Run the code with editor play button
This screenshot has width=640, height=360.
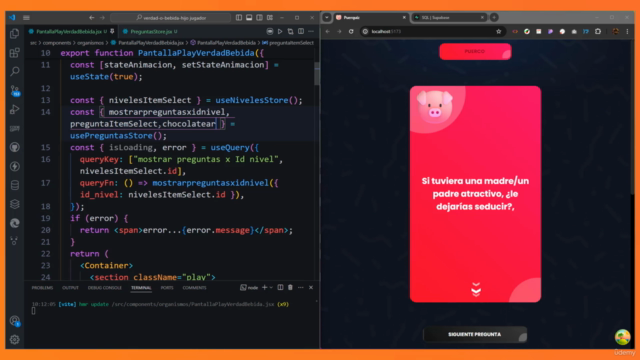[x=280, y=31]
